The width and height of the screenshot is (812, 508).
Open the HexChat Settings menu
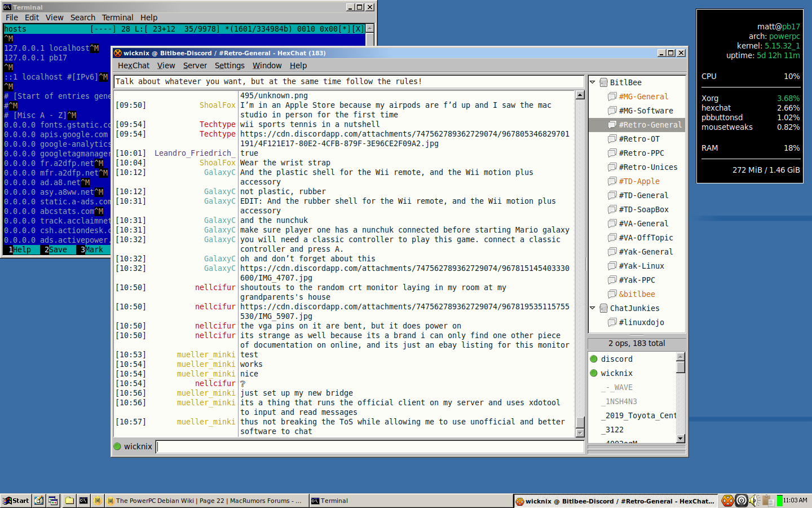pyautogui.click(x=230, y=65)
